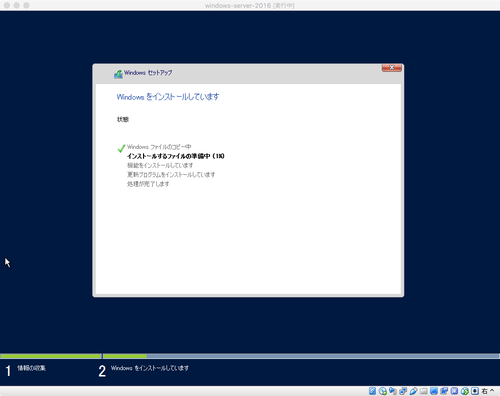Click the audio indicator icon
The height and width of the screenshot is (396, 500).
393,391
